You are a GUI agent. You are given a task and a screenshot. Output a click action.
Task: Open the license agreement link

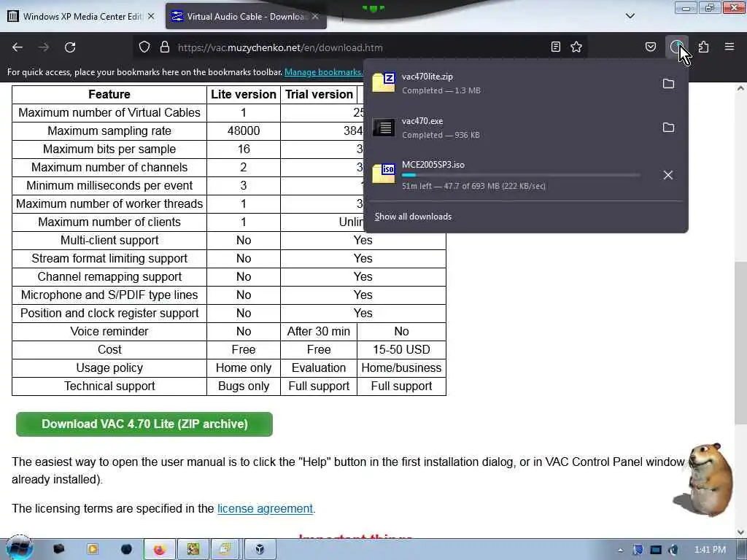click(x=266, y=508)
